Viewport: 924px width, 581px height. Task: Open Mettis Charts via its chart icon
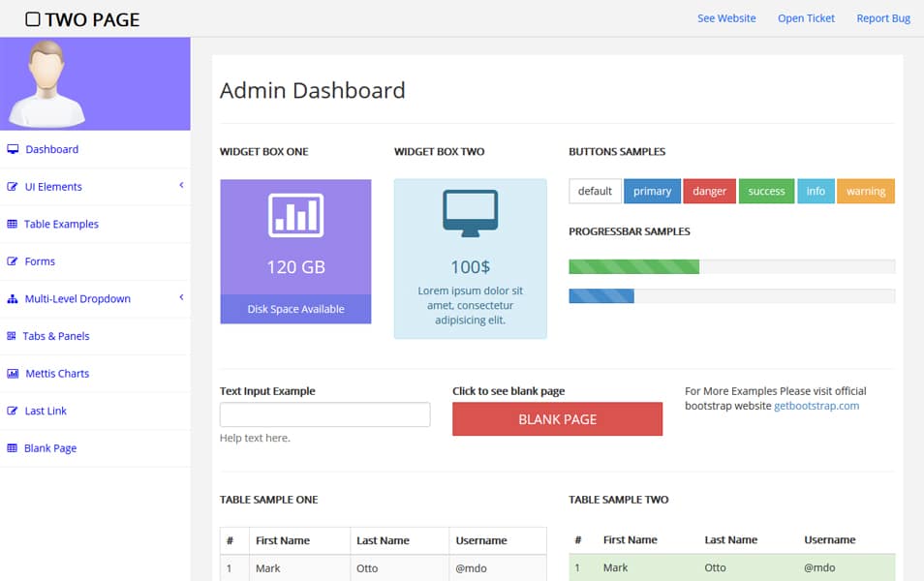point(14,373)
